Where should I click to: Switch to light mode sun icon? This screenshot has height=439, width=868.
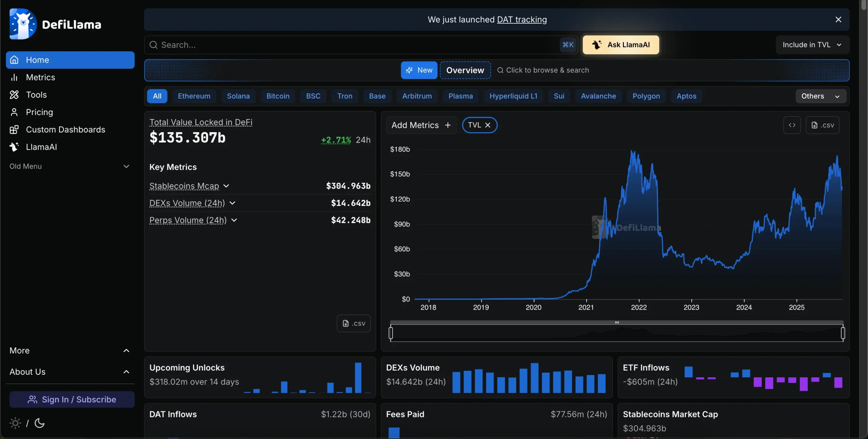[15, 423]
